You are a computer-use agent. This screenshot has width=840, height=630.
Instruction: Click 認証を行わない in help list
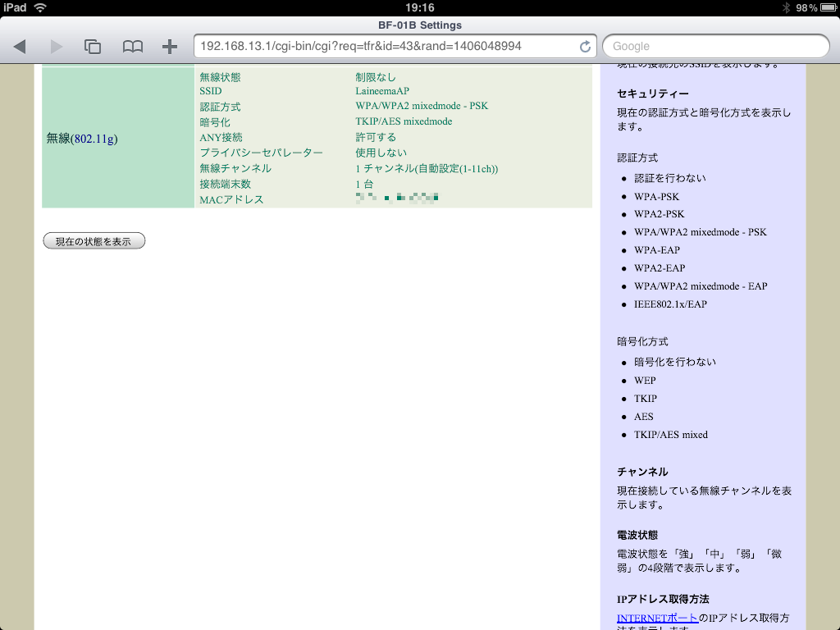669,178
